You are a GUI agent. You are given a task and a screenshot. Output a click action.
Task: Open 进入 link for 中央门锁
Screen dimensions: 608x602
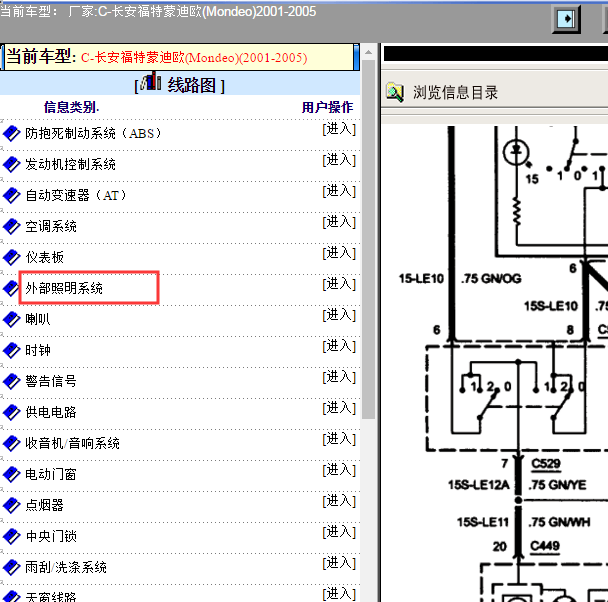pyautogui.click(x=339, y=532)
